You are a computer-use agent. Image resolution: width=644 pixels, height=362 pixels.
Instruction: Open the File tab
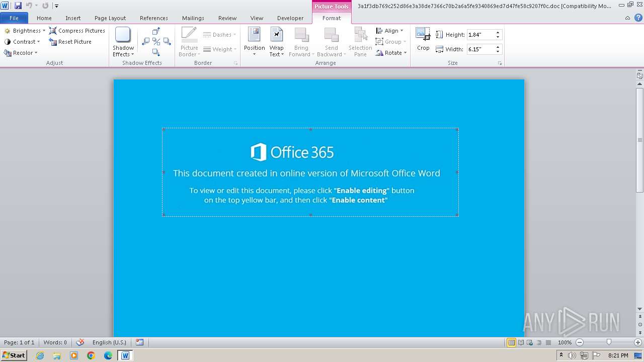pos(14,18)
